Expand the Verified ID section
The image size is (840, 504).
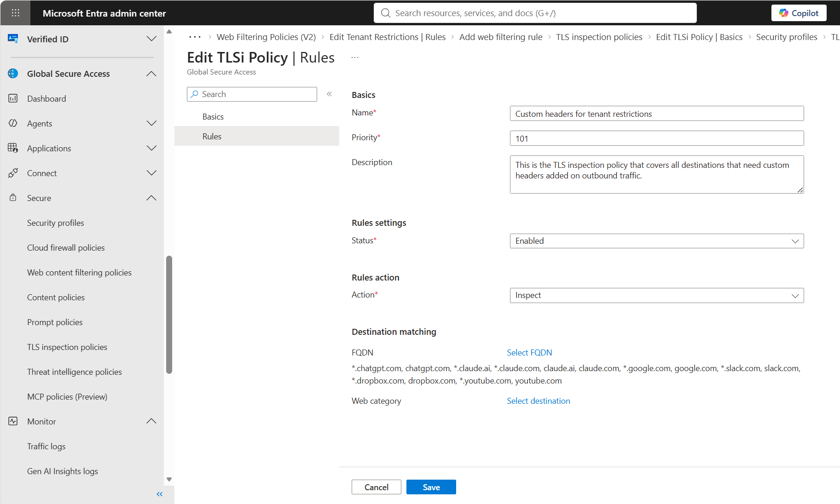pyautogui.click(x=151, y=39)
